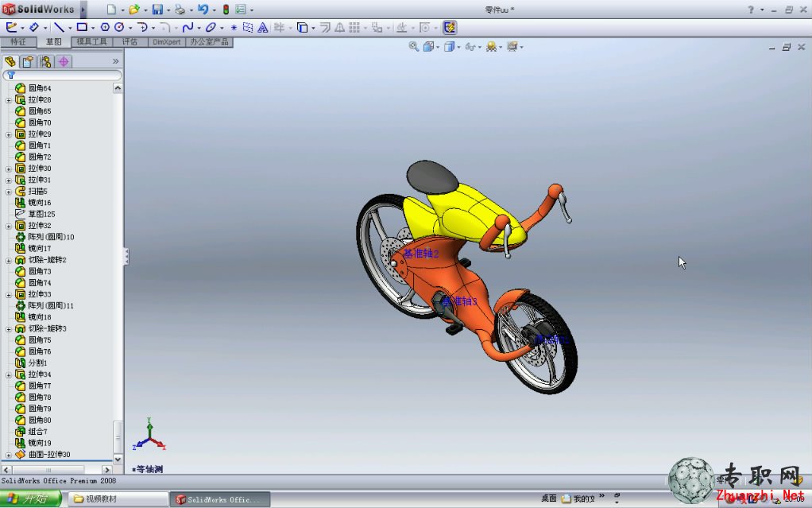This screenshot has height=508, width=812.
Task: Switch to the 办公室产品 tab
Action: [x=209, y=42]
